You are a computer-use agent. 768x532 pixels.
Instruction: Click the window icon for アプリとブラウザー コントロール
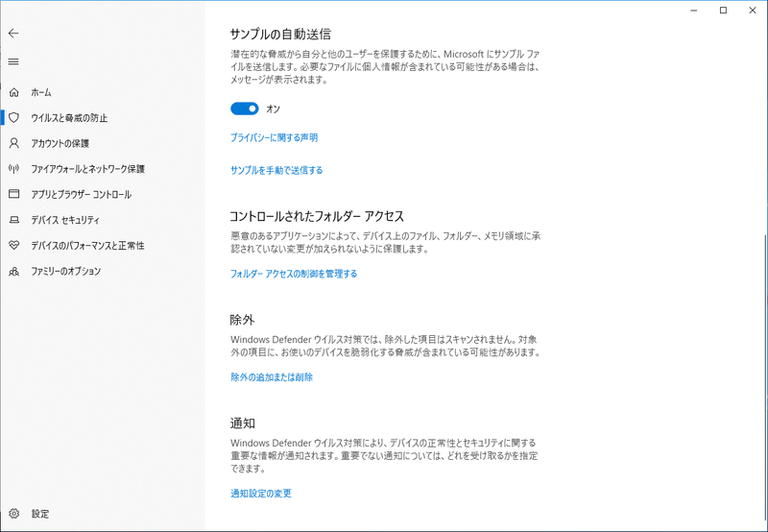coord(14,194)
